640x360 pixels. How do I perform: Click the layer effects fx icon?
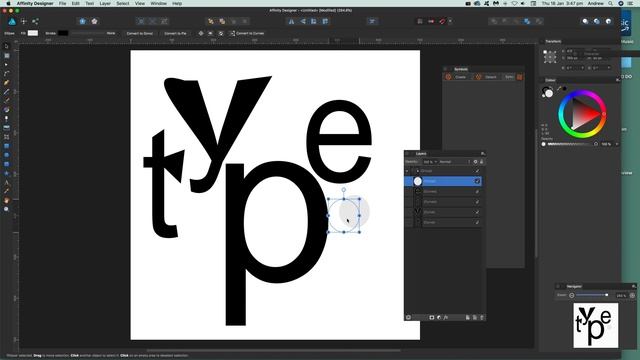tap(446, 317)
